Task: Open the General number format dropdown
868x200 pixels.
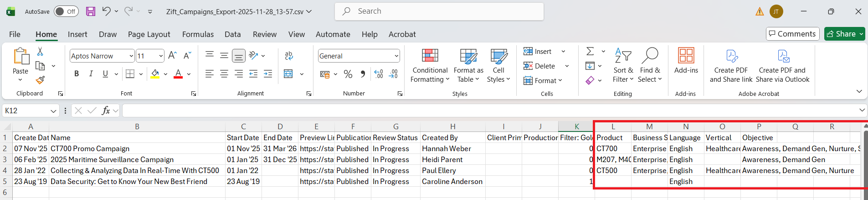Action: (x=396, y=56)
